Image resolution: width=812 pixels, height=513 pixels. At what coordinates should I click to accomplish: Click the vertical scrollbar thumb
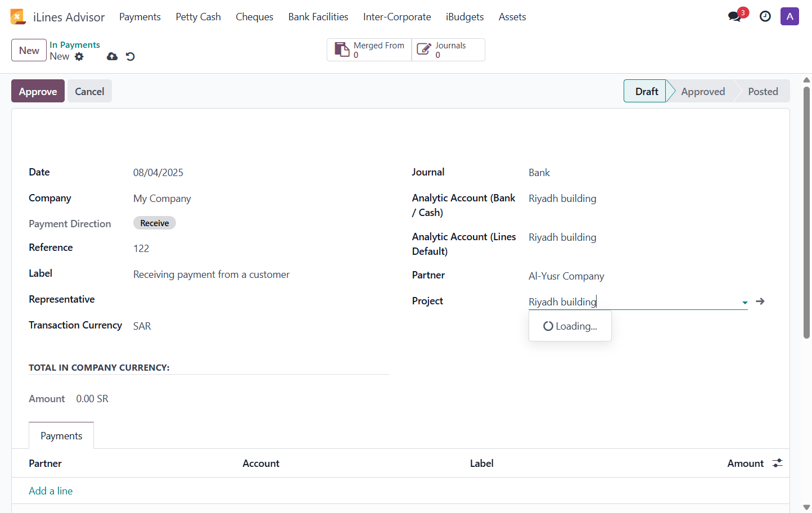[806, 212]
